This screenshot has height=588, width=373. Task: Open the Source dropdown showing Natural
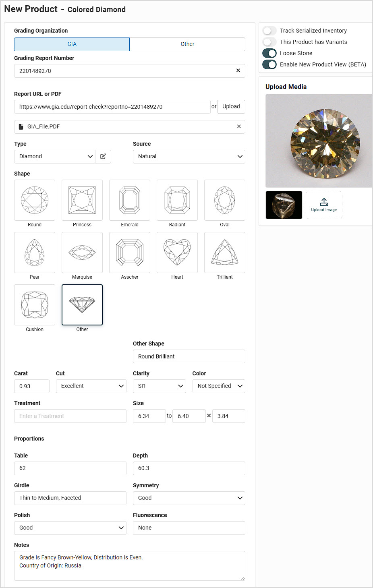[x=189, y=157]
